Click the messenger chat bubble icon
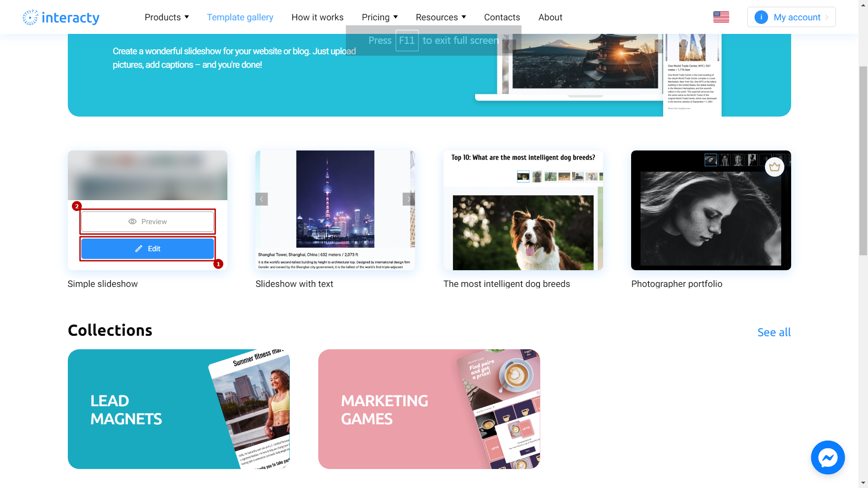 click(x=828, y=458)
